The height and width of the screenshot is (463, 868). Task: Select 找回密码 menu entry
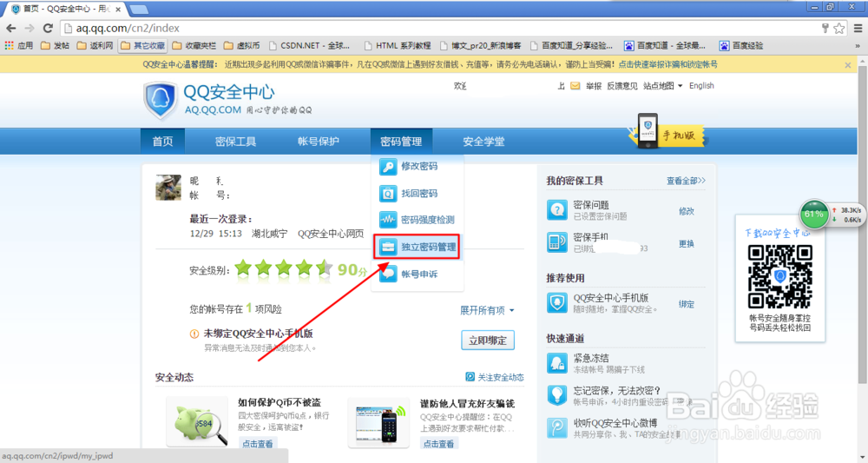[x=418, y=194]
